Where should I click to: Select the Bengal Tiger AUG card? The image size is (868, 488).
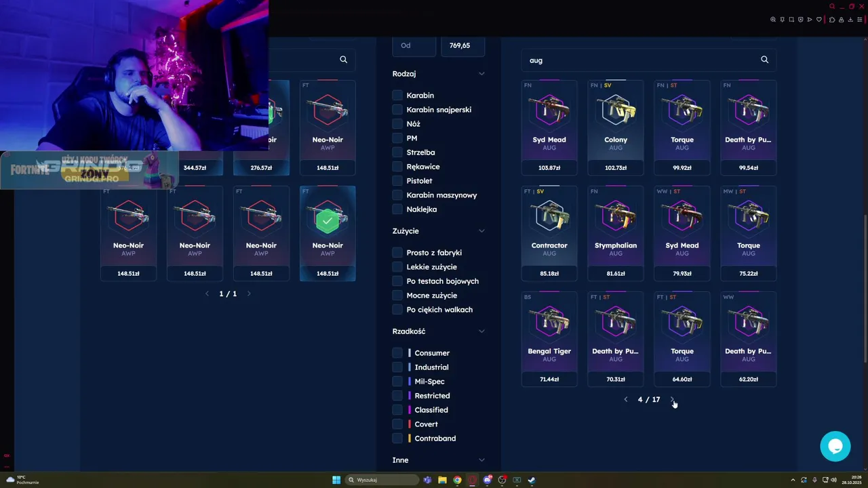[549, 339]
